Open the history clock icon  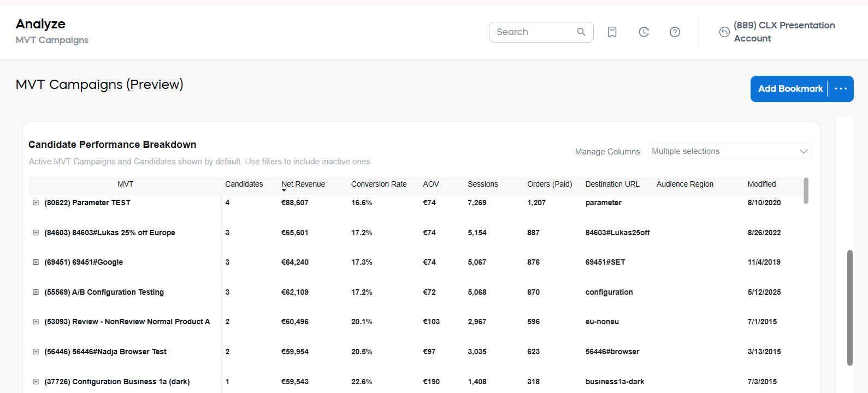tap(644, 32)
